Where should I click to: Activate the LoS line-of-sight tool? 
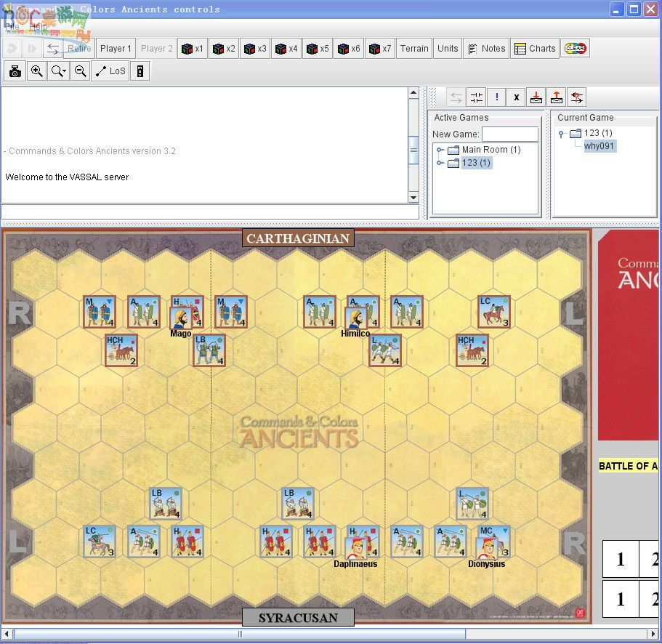coord(110,71)
